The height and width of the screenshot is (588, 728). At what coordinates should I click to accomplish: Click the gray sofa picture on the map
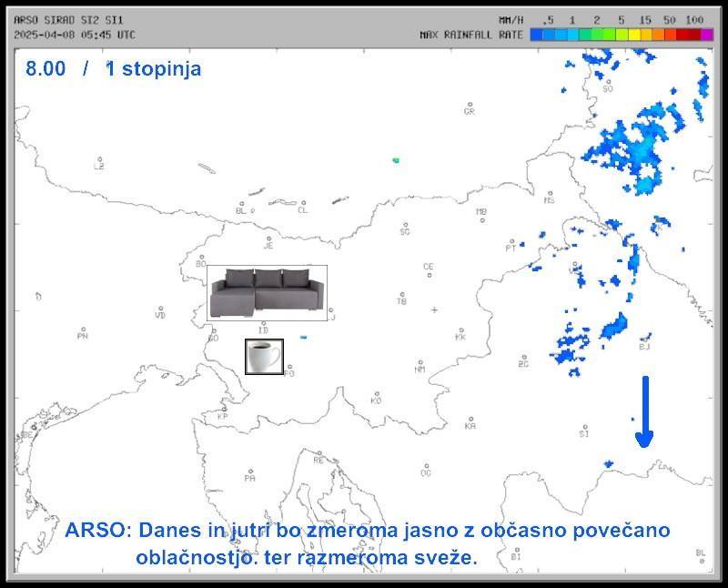click(x=267, y=292)
